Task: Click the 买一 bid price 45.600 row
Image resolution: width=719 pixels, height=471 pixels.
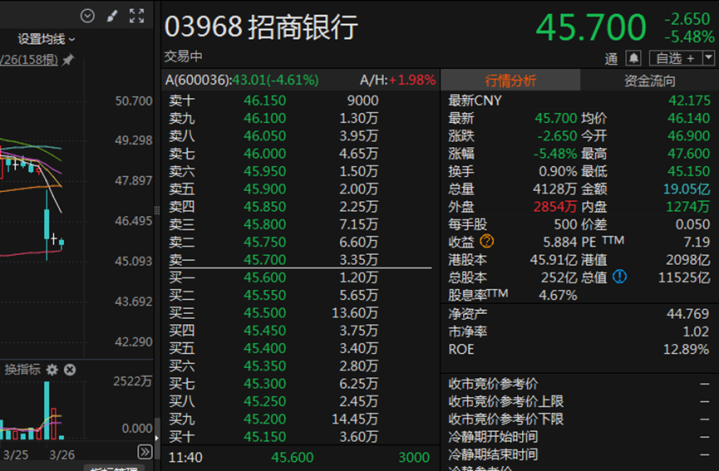Action: 300,277
